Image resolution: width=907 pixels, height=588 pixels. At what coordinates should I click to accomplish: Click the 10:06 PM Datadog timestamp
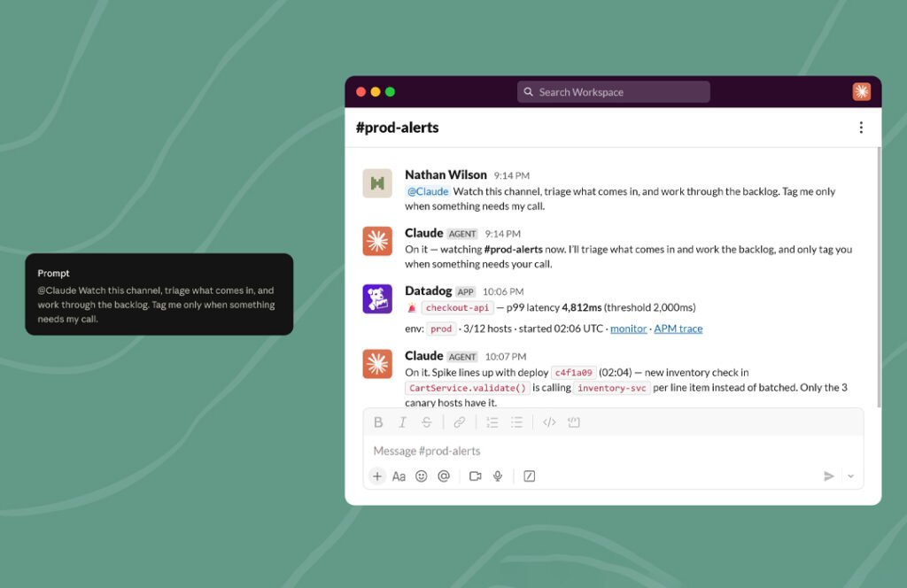[503, 292]
